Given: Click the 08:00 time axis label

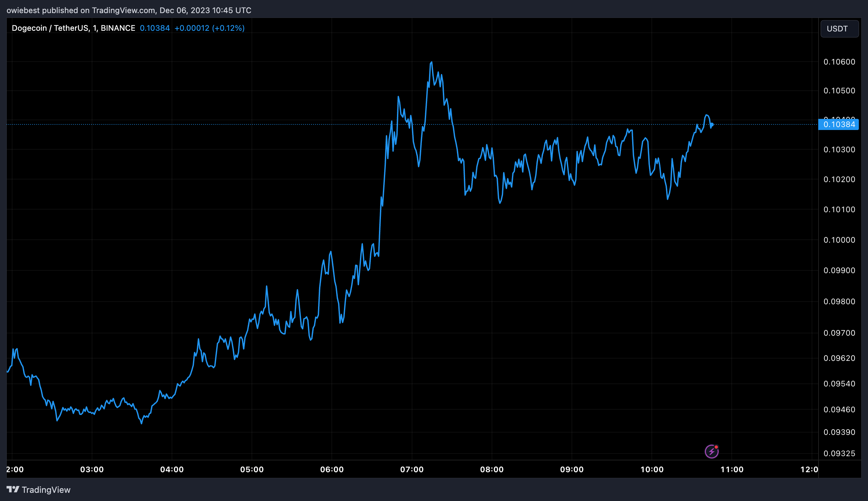Looking at the screenshot, I should coord(492,469).
